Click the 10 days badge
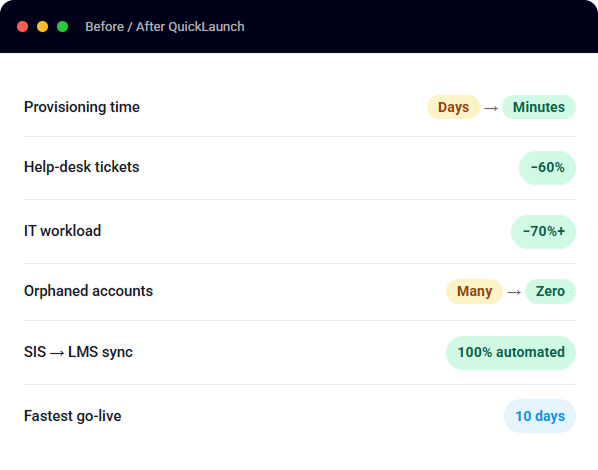The height and width of the screenshot is (470, 598). coord(540,416)
